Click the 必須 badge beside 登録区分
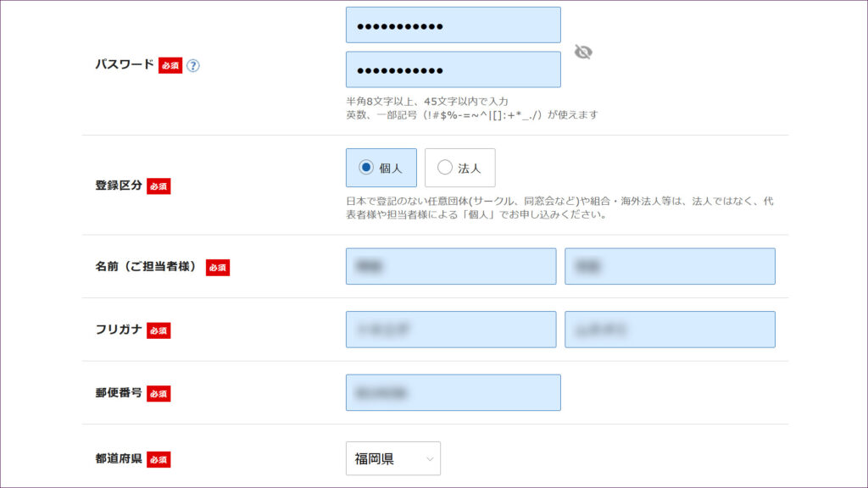The height and width of the screenshot is (488, 868). point(159,186)
